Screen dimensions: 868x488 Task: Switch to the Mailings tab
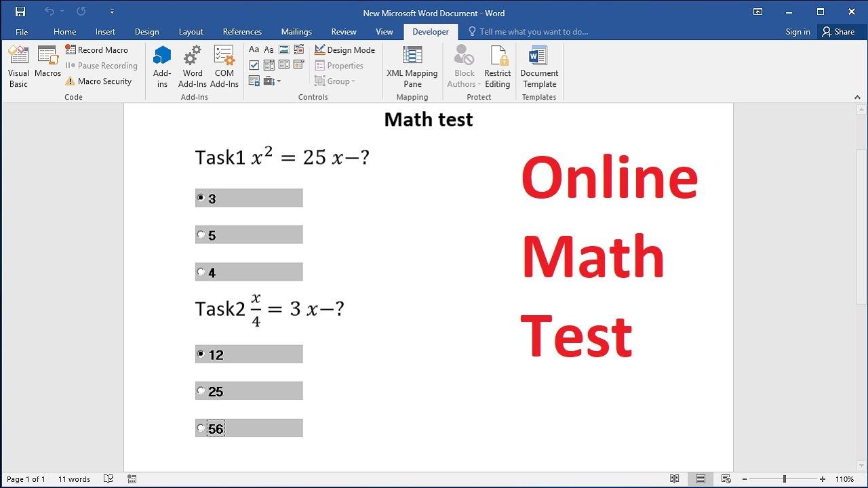click(x=296, y=32)
